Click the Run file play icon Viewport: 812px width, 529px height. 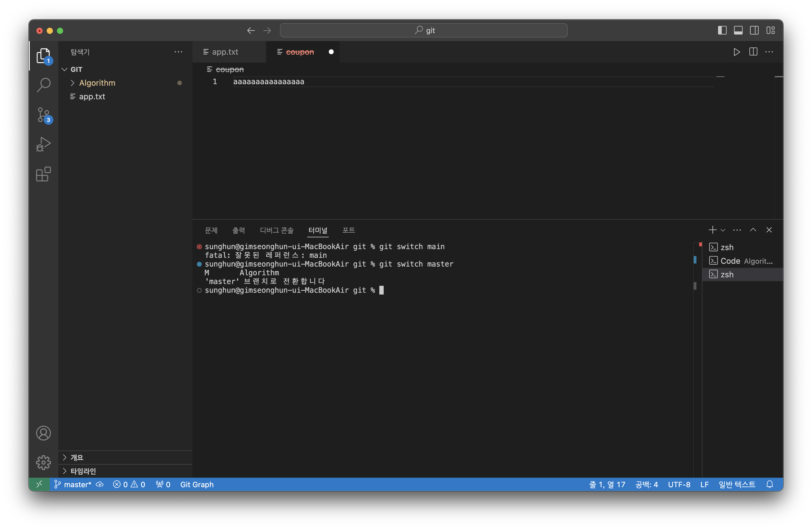click(x=737, y=52)
